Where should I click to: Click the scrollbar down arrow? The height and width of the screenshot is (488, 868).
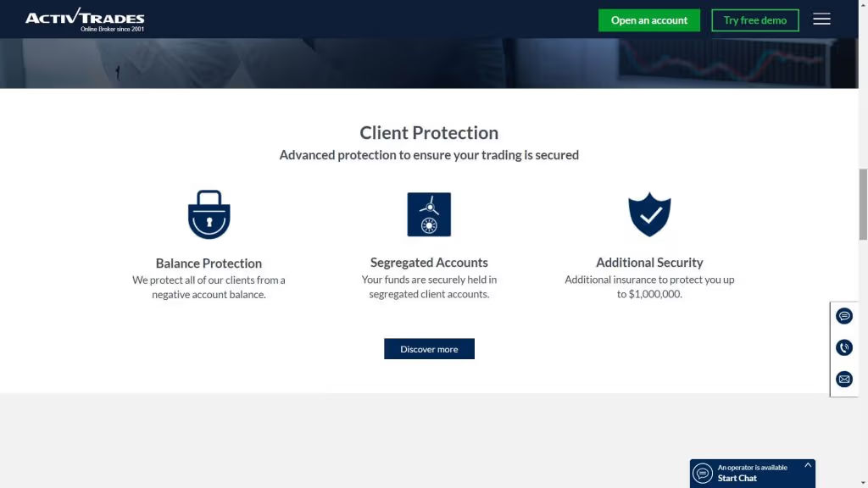point(862,483)
